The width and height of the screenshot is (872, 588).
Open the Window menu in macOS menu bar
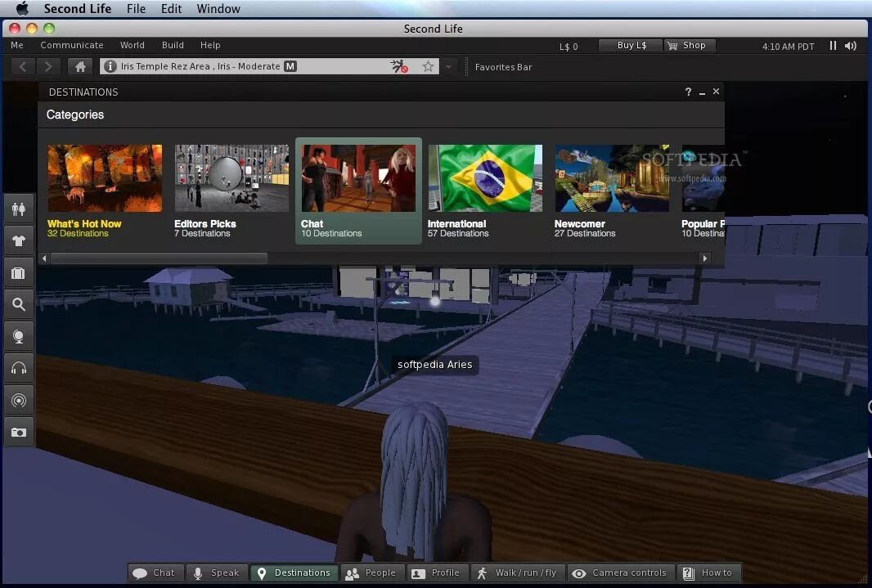pyautogui.click(x=218, y=9)
